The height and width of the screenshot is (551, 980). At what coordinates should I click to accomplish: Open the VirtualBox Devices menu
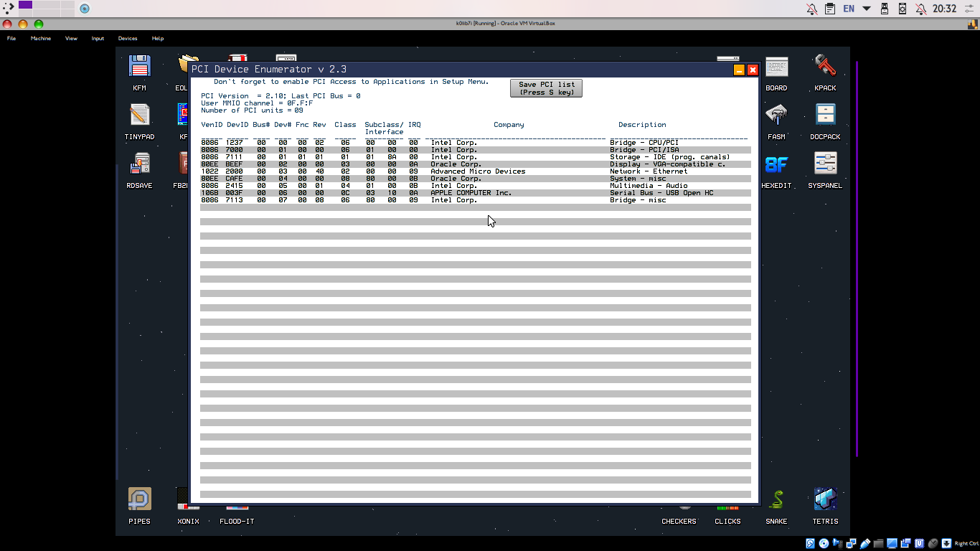coord(128,38)
